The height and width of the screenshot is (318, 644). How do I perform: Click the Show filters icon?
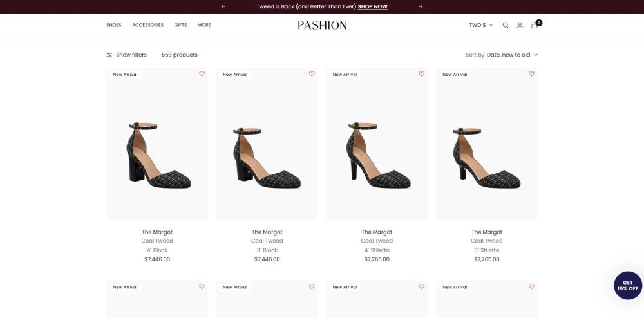109,55
